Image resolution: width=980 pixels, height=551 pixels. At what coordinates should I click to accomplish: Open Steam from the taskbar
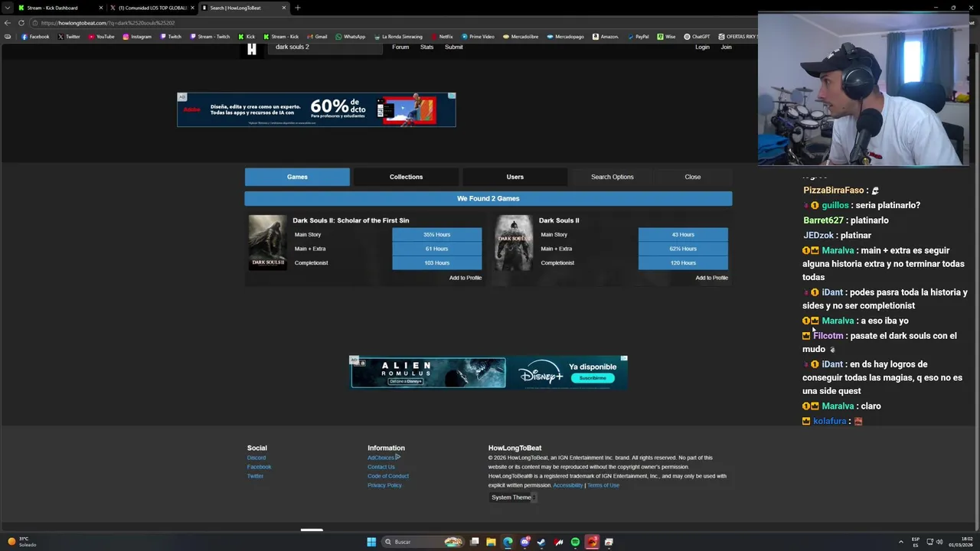[541, 542]
